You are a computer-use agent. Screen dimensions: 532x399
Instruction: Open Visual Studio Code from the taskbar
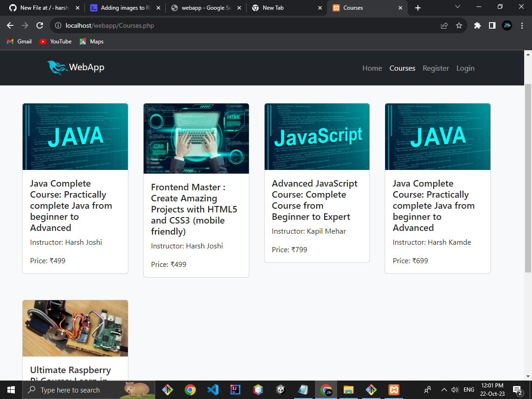pyautogui.click(x=212, y=389)
